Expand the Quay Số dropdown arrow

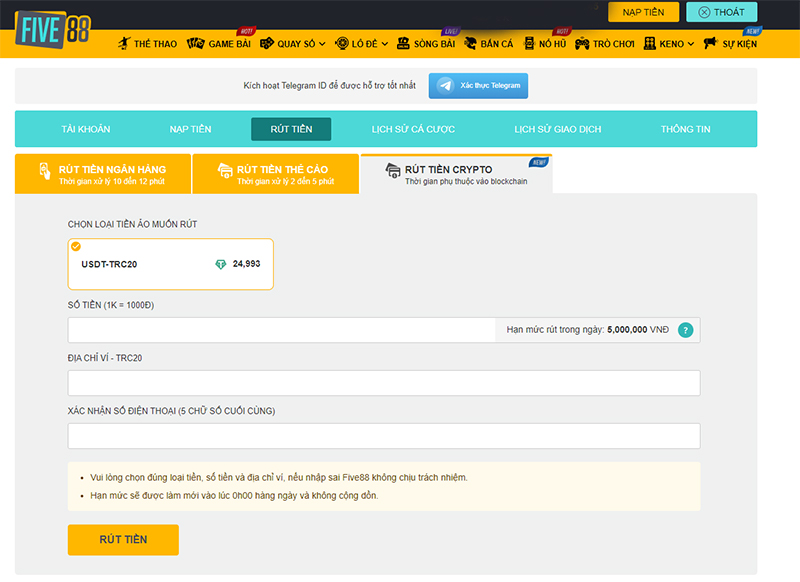pos(322,44)
